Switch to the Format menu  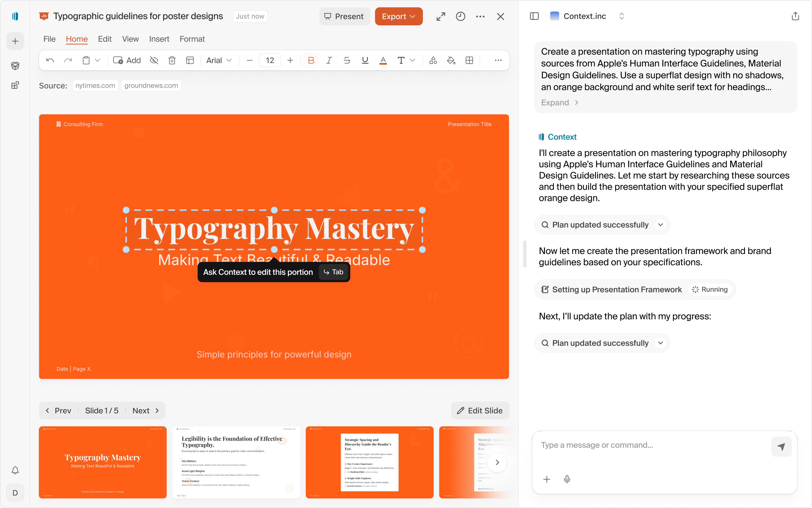coord(192,39)
